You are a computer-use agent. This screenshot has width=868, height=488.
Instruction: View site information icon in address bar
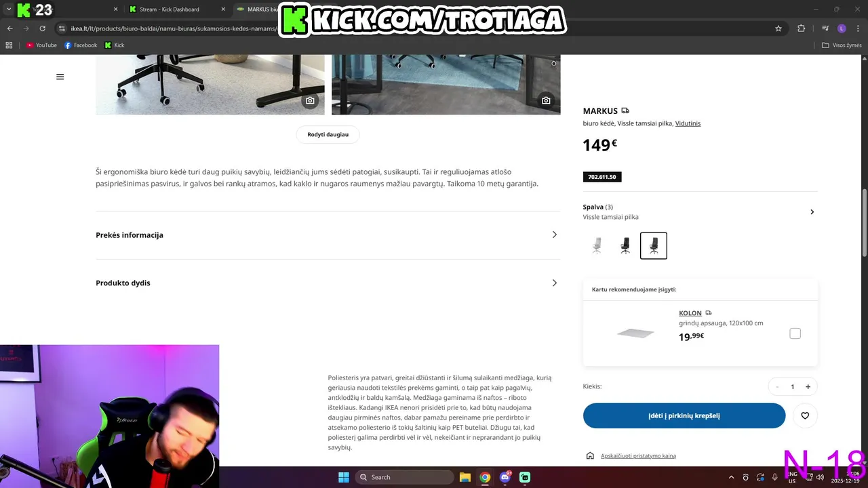point(62,28)
